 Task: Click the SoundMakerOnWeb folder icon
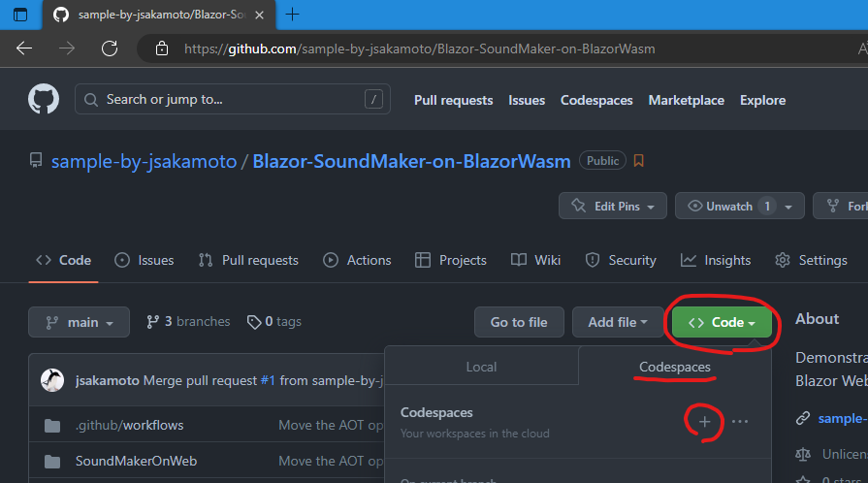click(52, 461)
